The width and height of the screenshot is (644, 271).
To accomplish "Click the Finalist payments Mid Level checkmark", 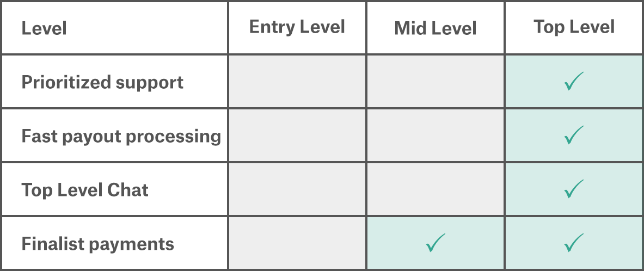I will [x=436, y=243].
